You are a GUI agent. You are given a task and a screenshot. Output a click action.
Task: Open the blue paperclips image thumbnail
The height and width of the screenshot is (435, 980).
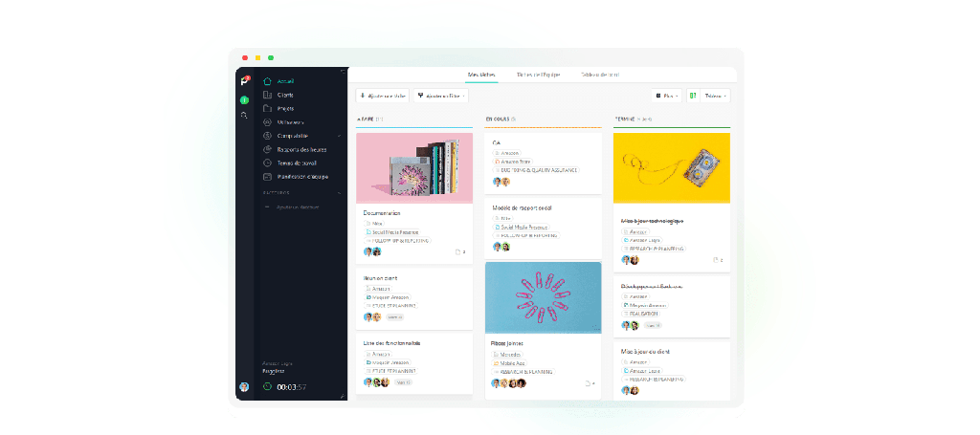(x=544, y=297)
